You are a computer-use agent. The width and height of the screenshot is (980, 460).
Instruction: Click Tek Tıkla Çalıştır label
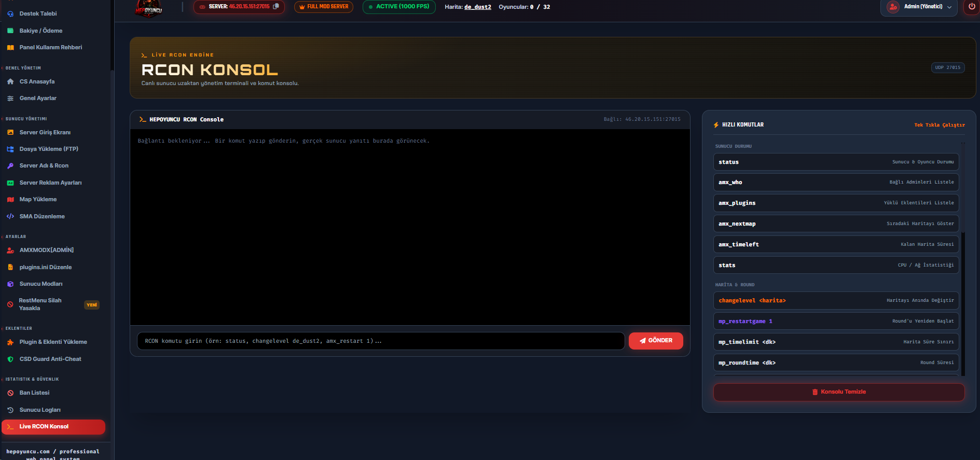(x=940, y=125)
